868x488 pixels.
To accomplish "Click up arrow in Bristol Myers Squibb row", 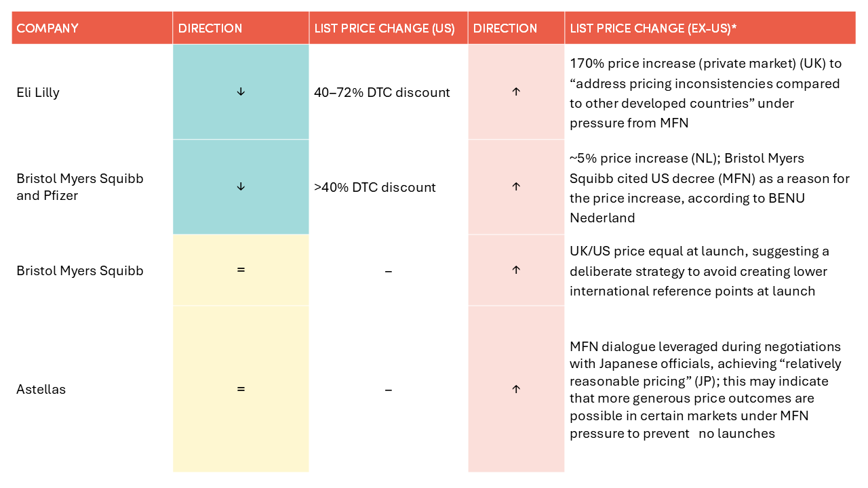I will pyautogui.click(x=516, y=270).
